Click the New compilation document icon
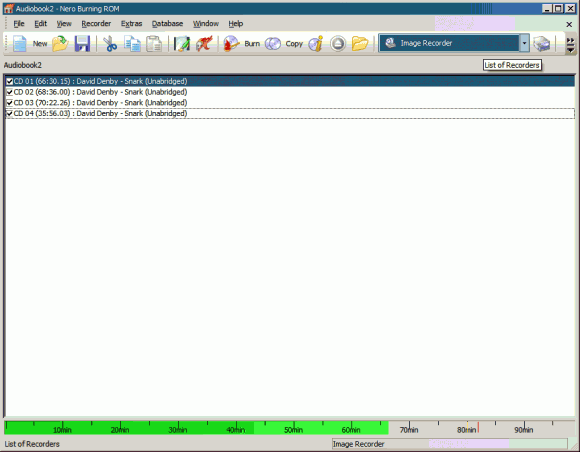580x452 pixels. click(20, 44)
